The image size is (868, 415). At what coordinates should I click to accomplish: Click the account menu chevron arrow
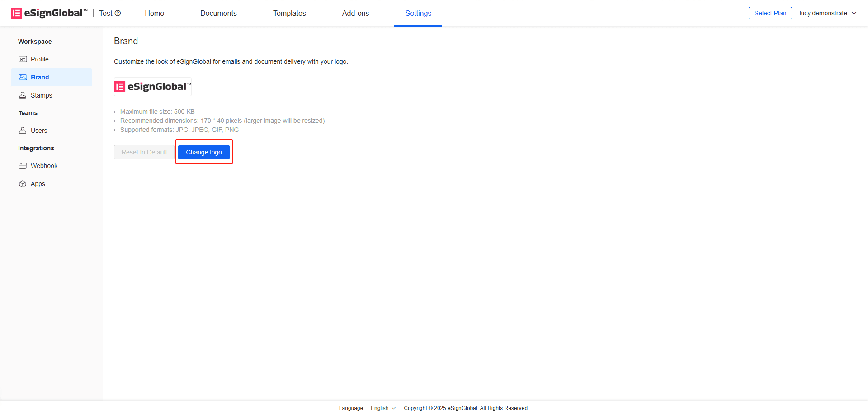(x=854, y=13)
